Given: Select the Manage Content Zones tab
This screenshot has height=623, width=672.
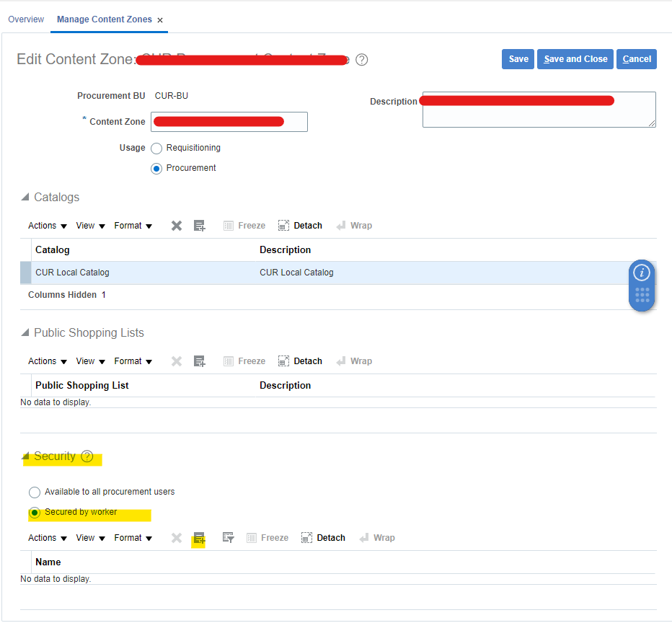Looking at the screenshot, I should point(103,19).
